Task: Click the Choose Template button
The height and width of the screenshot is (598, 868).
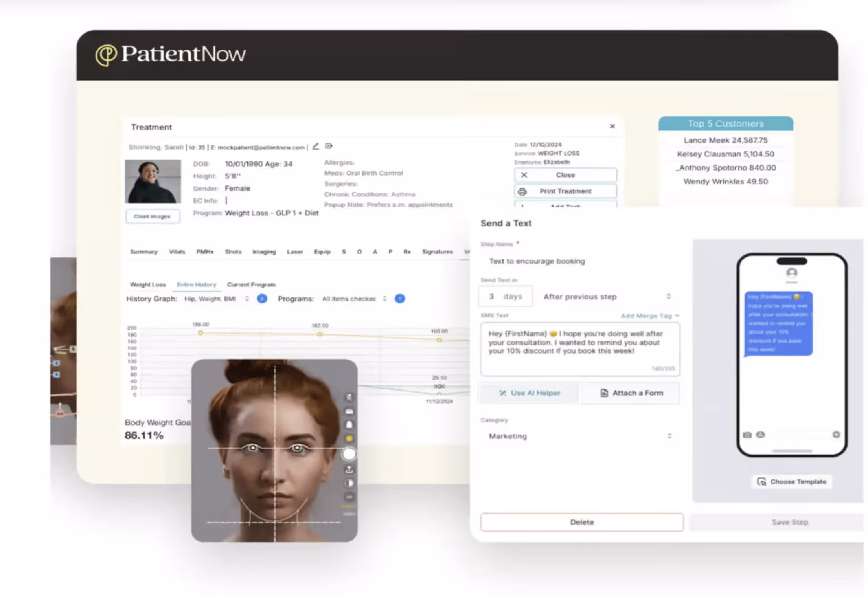Action: [x=792, y=482]
